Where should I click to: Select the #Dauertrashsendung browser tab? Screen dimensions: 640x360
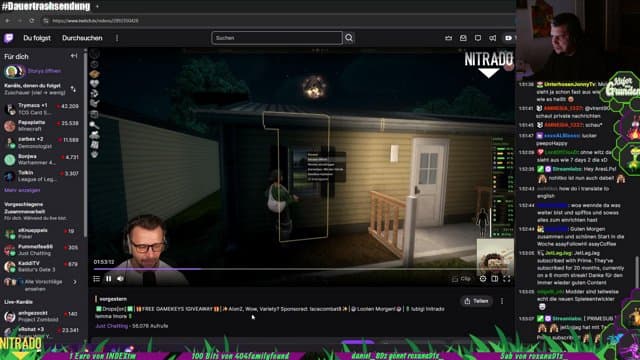[46, 6]
